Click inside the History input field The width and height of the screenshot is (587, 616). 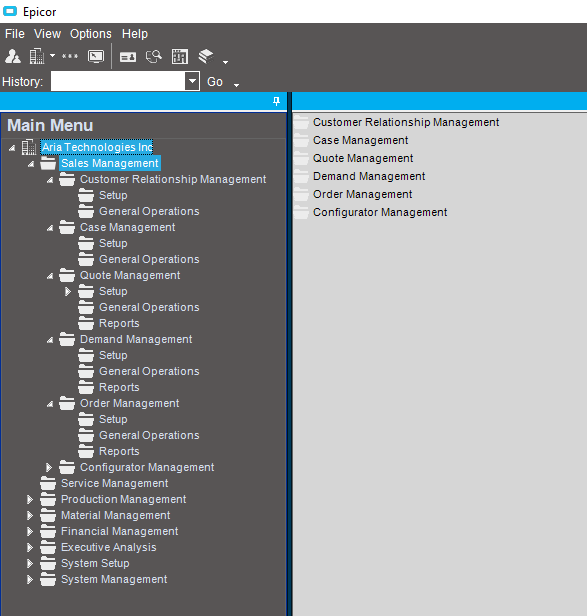(x=118, y=81)
